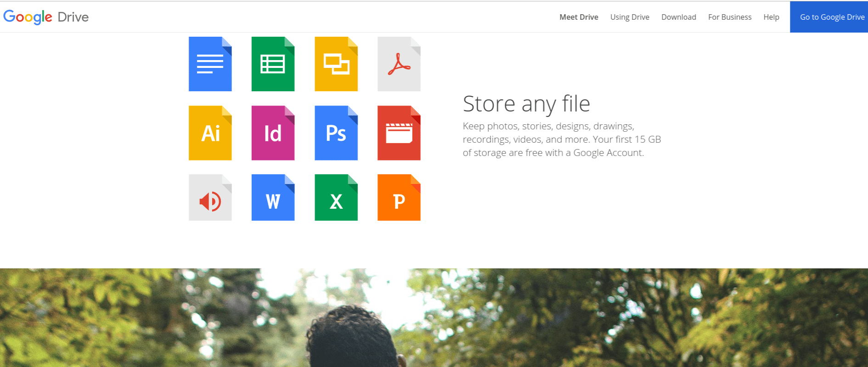868x367 pixels.
Task: Click the forest photo banner image
Action: tap(434, 317)
